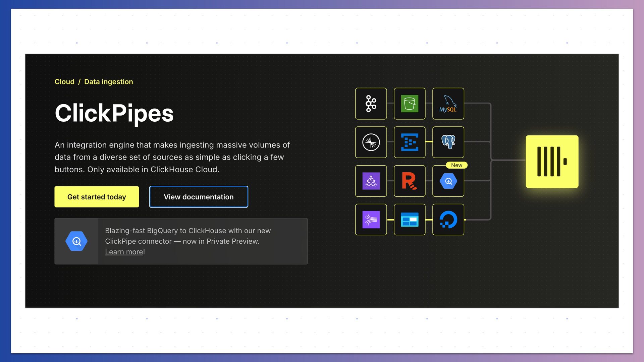Open View documentation button
Screen dimensions: 644x362
click(199, 197)
